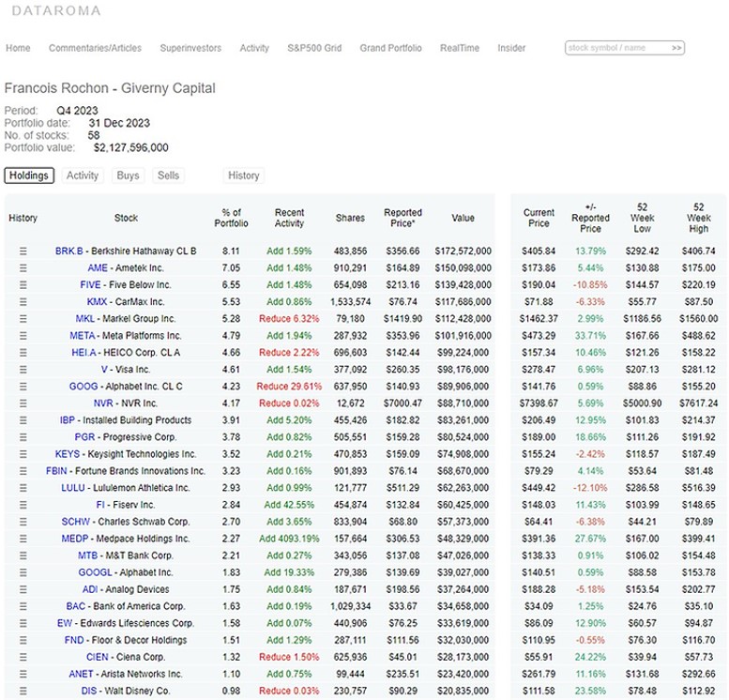Open history icon for Medpace Holdings row
729x700 pixels.
tap(23, 539)
